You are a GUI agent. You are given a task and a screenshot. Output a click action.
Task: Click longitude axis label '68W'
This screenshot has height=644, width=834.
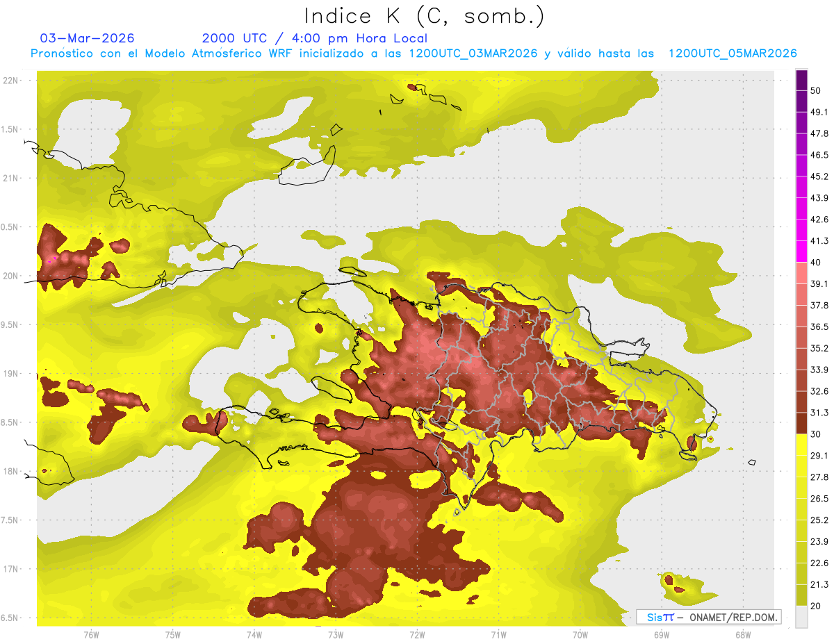pos(743,635)
